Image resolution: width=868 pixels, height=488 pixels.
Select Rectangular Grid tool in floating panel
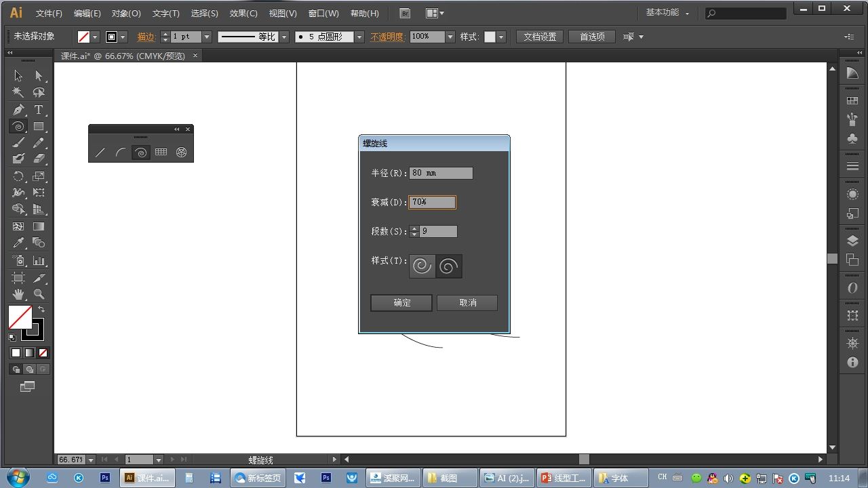[x=161, y=152]
